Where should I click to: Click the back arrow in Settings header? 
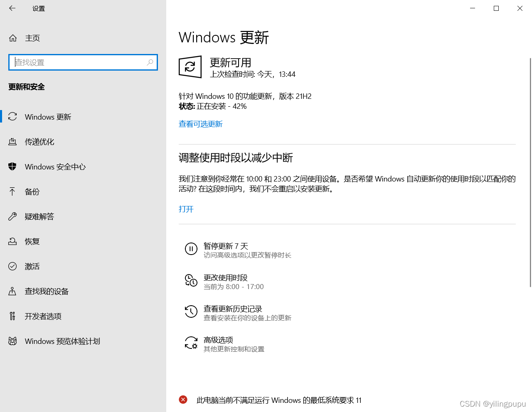(x=12, y=8)
